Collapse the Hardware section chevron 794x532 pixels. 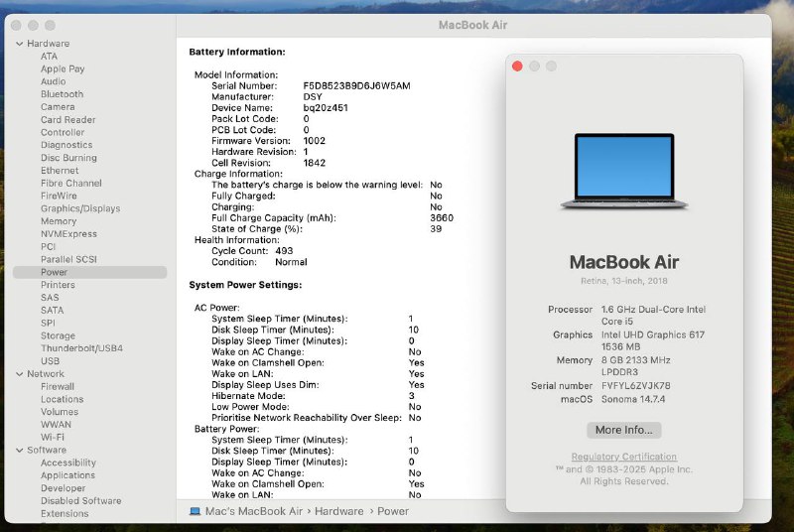(x=19, y=44)
